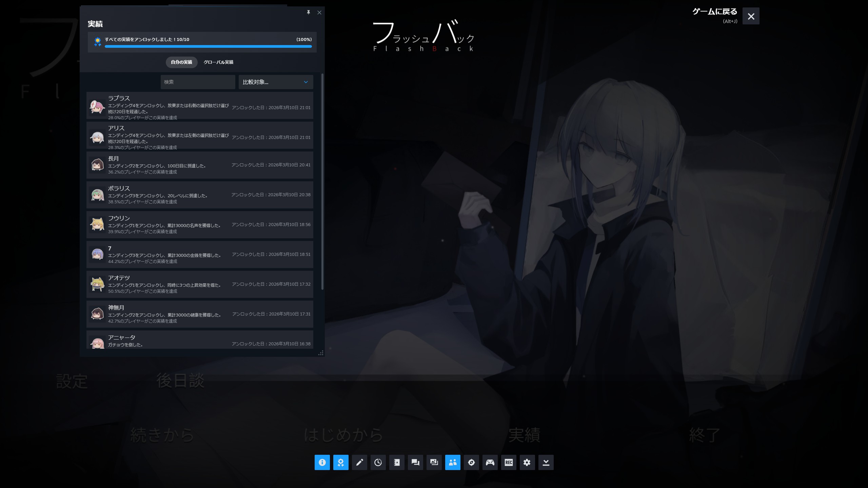This screenshot has width=868, height=488.
Task: Open the guides notebook icon
Action: (397, 462)
